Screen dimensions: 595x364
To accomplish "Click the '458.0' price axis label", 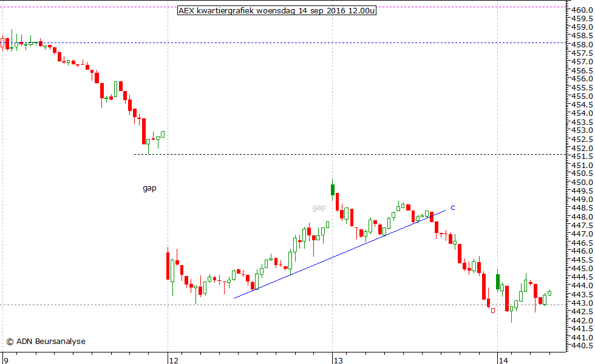I will click(582, 44).
